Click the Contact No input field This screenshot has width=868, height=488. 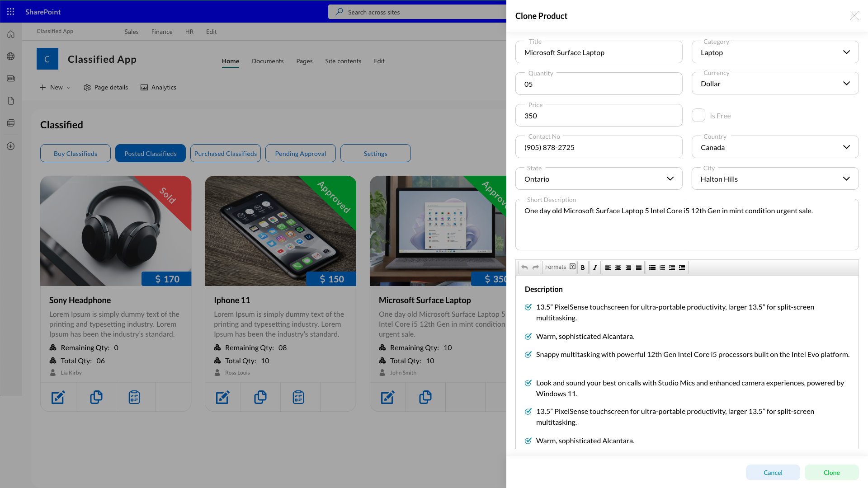[x=599, y=147]
